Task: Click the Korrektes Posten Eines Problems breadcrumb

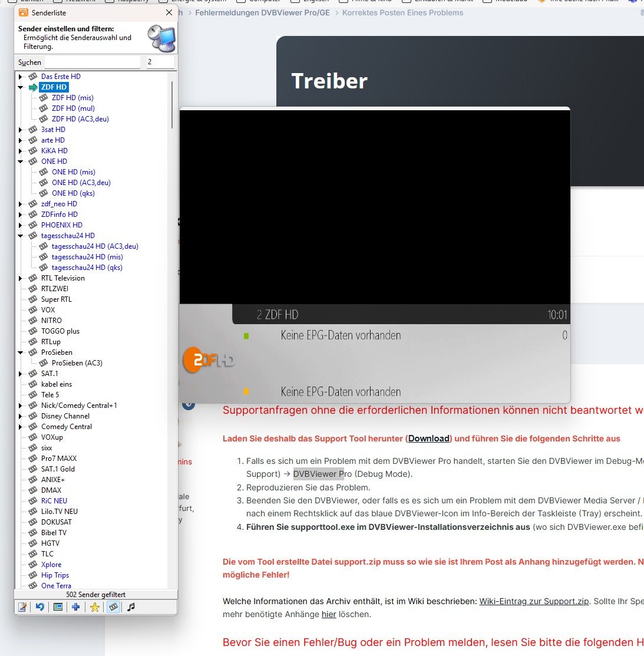Action: [x=402, y=12]
